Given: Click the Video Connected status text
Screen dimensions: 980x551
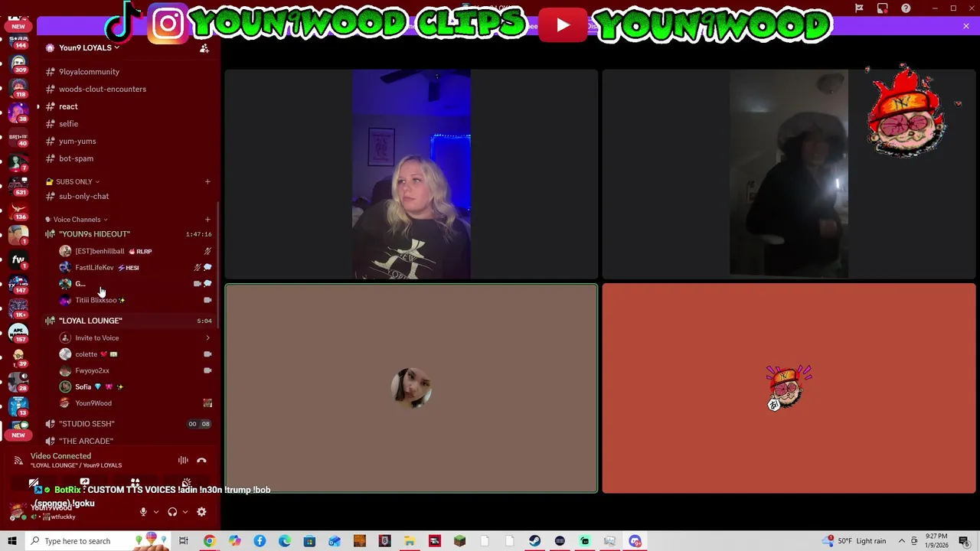Looking at the screenshot, I should click(x=60, y=456).
